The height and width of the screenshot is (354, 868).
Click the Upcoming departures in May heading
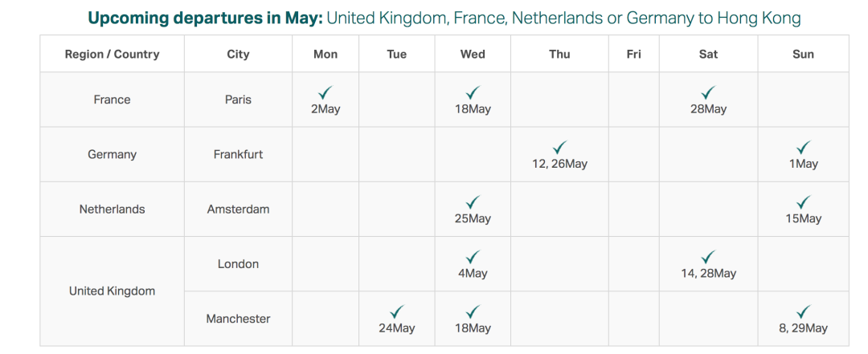206,18
